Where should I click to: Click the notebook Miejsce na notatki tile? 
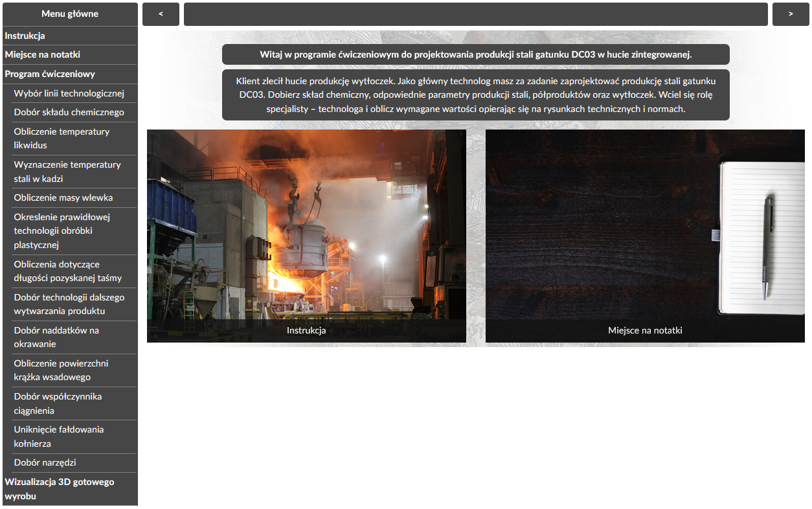click(645, 236)
